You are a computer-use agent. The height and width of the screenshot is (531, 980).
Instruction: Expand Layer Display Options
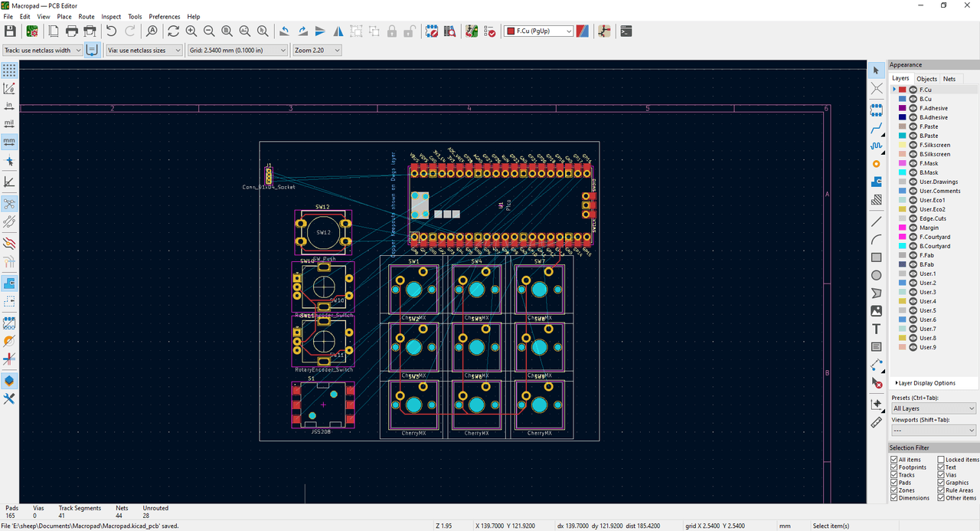click(x=926, y=383)
